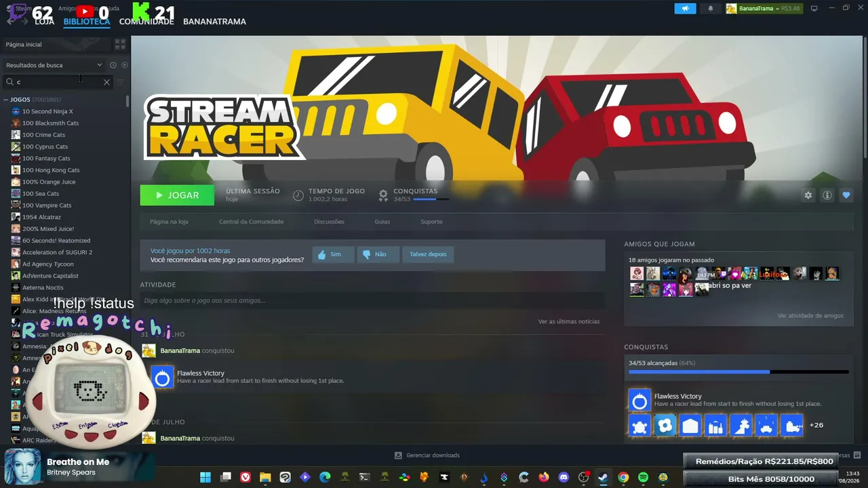Expand the Resultados de busca dropdown
The image size is (868, 488).
click(54, 65)
